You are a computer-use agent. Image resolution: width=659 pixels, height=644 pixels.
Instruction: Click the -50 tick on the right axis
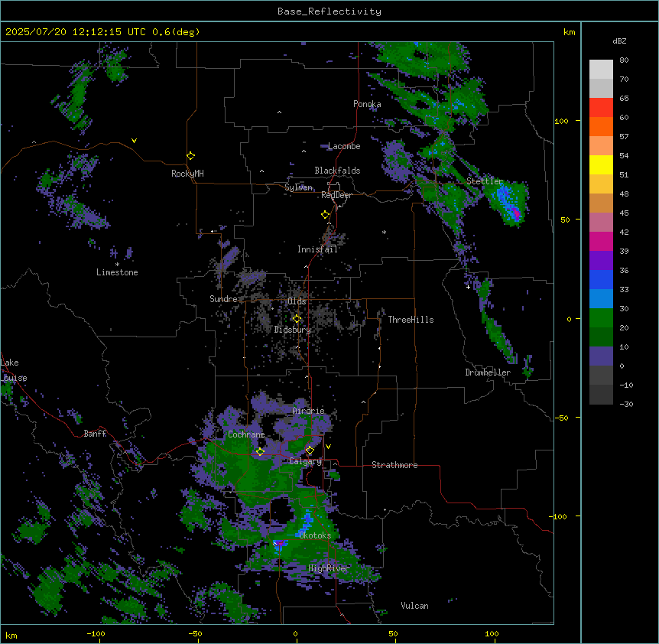[561, 418]
